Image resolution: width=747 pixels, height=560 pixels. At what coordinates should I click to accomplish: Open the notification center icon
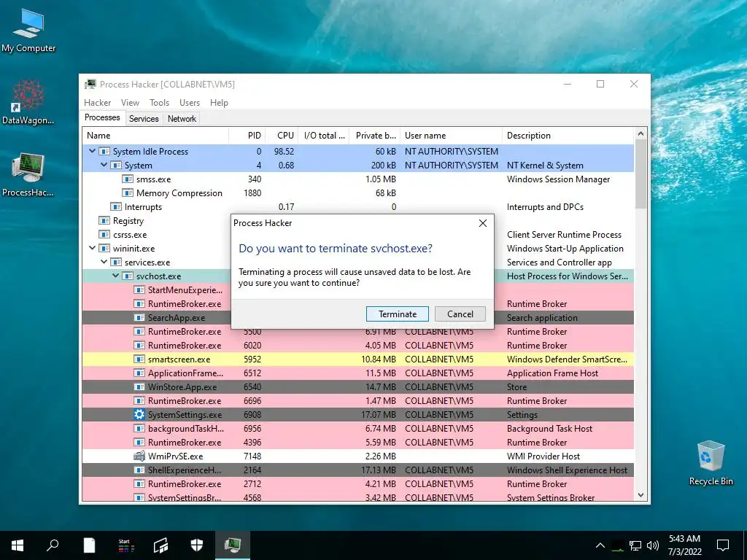723,545
